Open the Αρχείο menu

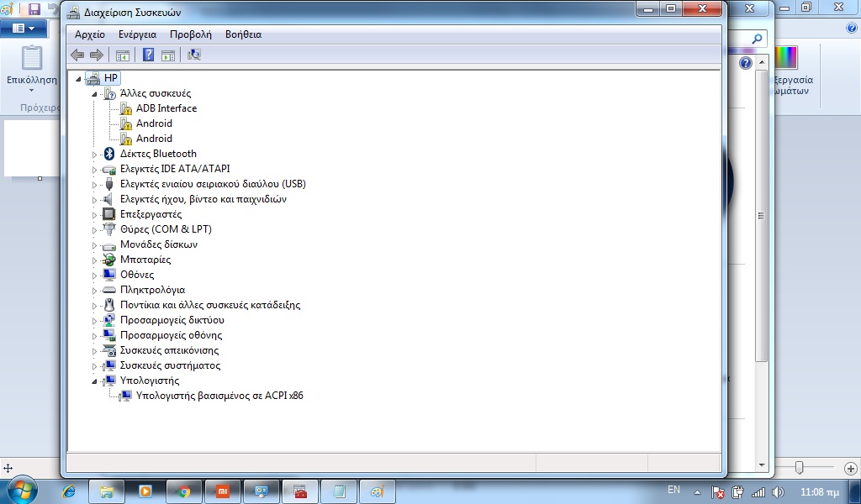click(90, 34)
